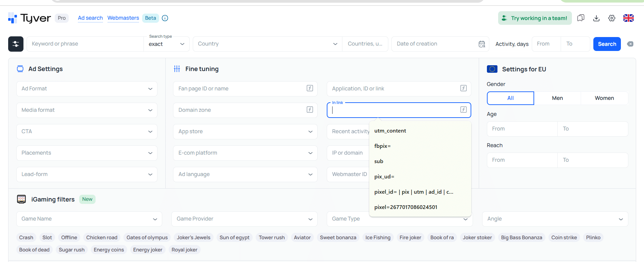Open settings gear icon
This screenshot has height=262, width=644.
612,18
